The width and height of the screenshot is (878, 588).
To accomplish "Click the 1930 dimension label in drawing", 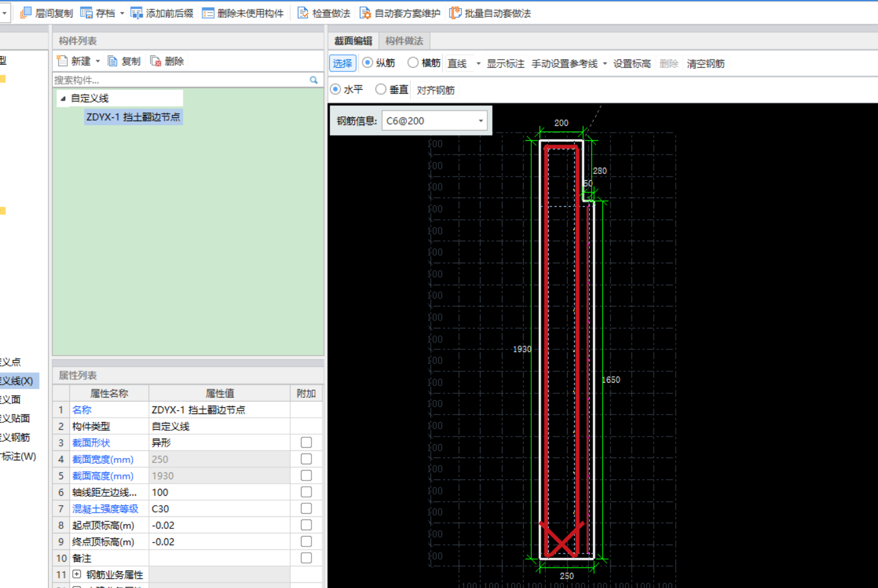I will [x=522, y=349].
